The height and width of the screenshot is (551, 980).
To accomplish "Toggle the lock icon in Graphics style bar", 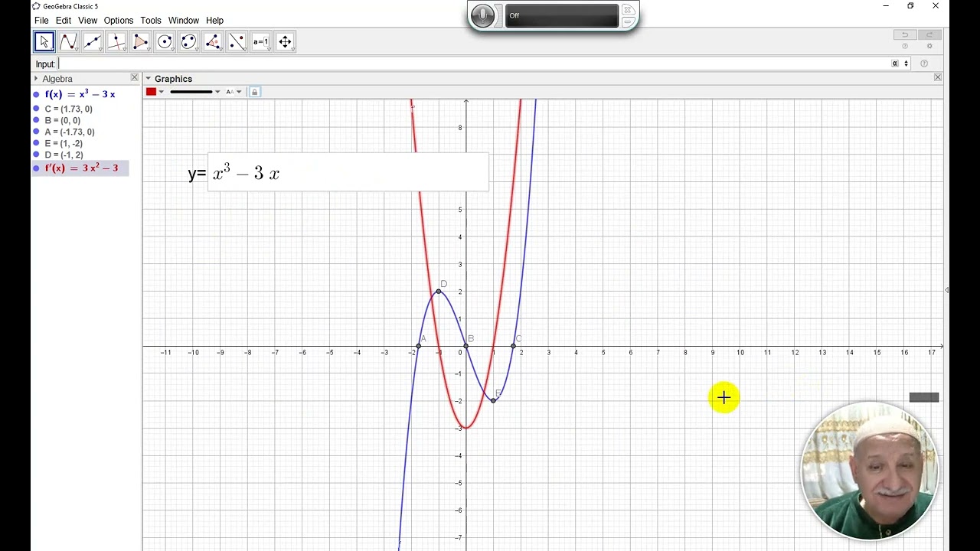I will (x=255, y=92).
